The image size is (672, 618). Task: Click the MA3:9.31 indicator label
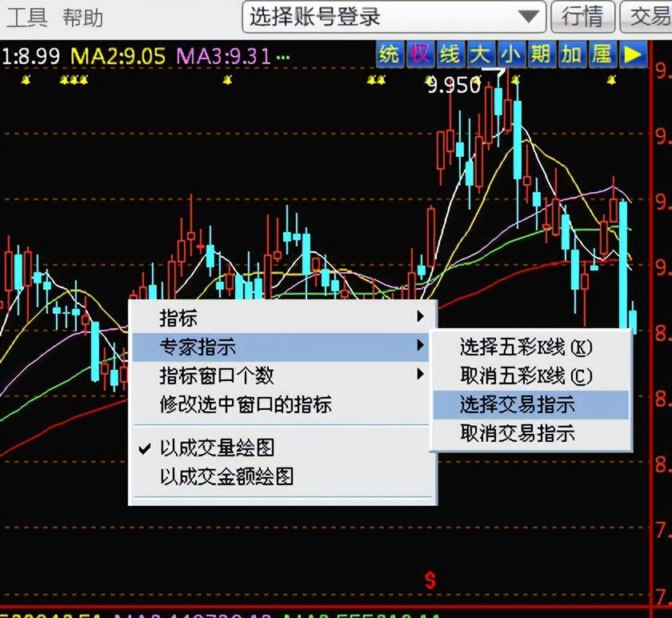[223, 56]
